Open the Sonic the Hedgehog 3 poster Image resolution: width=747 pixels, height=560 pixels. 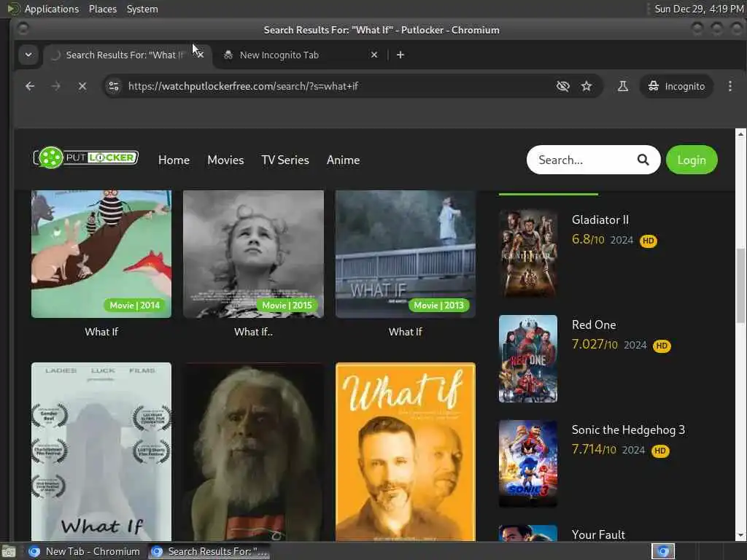click(x=528, y=463)
